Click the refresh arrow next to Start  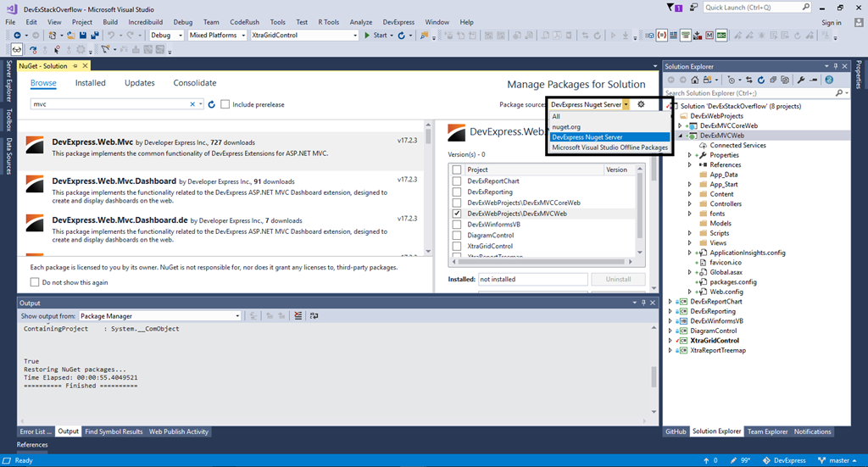click(401, 36)
